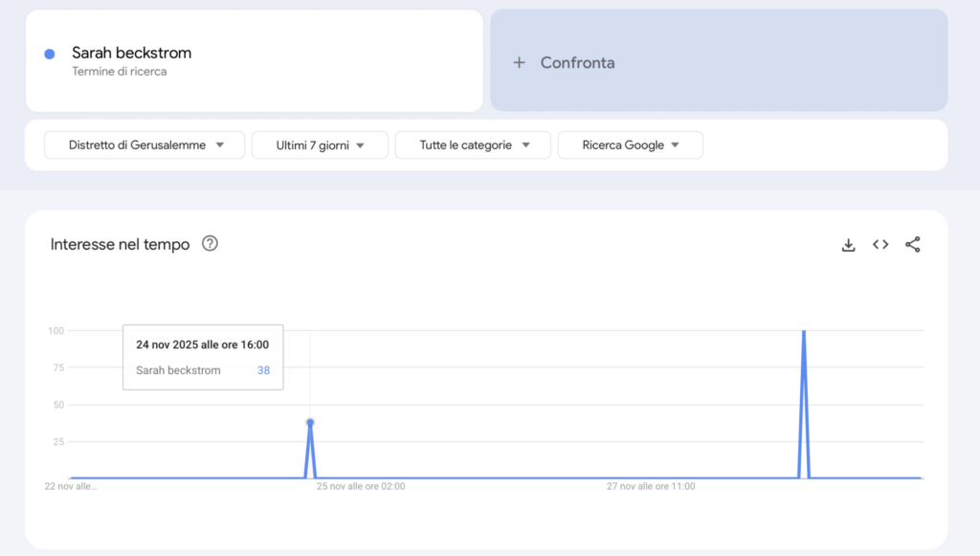Viewport: 980px width, 556px height.
Task: Edit the Sarah beckstrom search term
Action: click(x=132, y=53)
